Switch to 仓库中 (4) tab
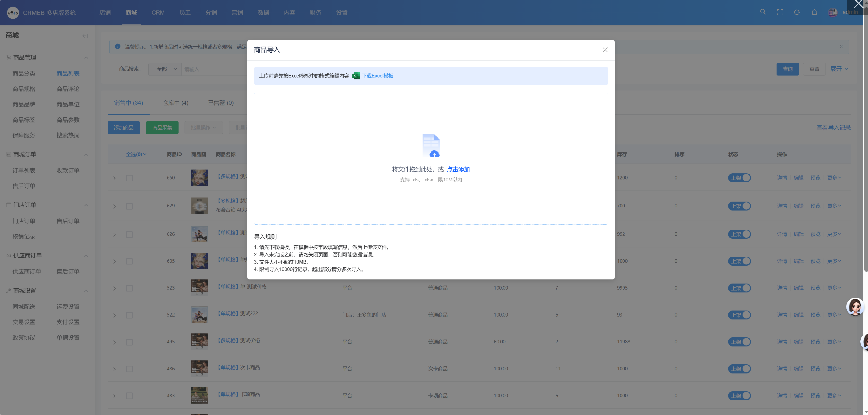The image size is (868, 415). coord(175,103)
